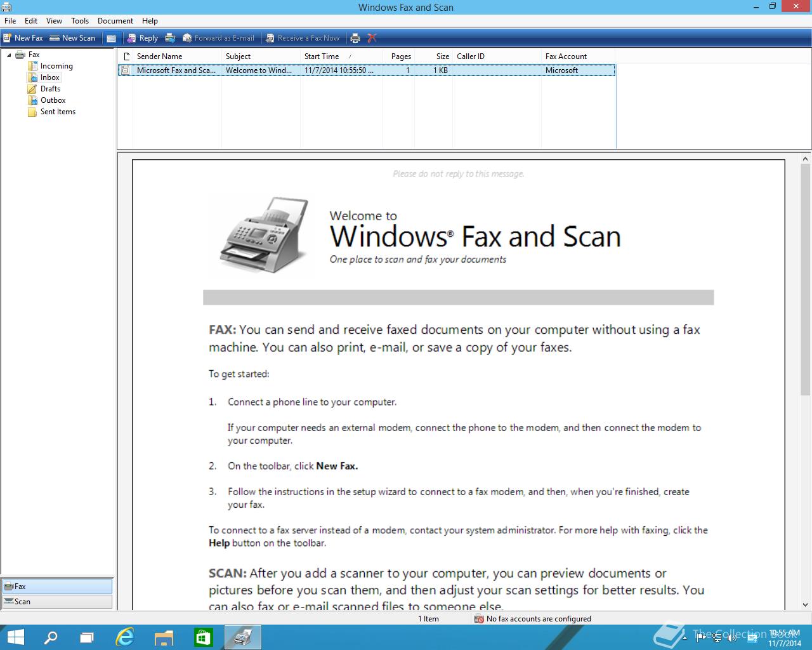The image size is (812, 650).
Task: Open the Sent Items folder
Action: 58,112
